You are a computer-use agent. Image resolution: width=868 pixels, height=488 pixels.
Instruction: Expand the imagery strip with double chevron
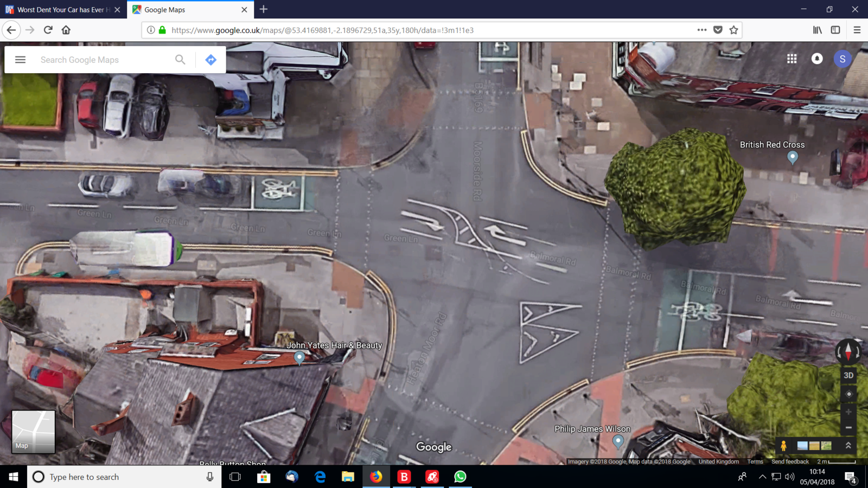(848, 446)
